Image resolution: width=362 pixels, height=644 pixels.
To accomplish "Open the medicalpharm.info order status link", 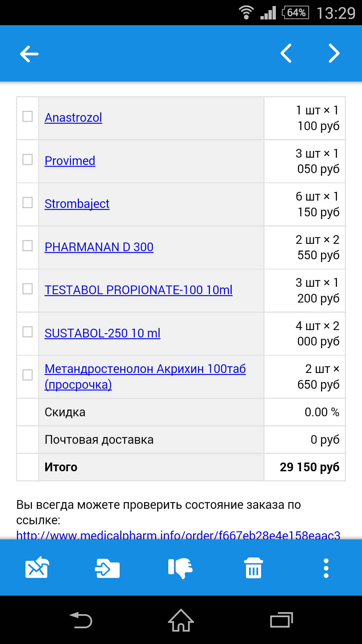I will [x=178, y=535].
